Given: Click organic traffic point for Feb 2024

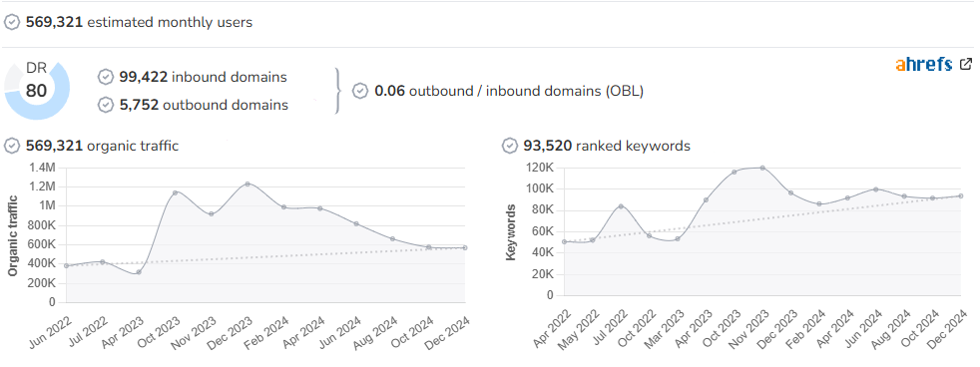Looking at the screenshot, I should 283,206.
